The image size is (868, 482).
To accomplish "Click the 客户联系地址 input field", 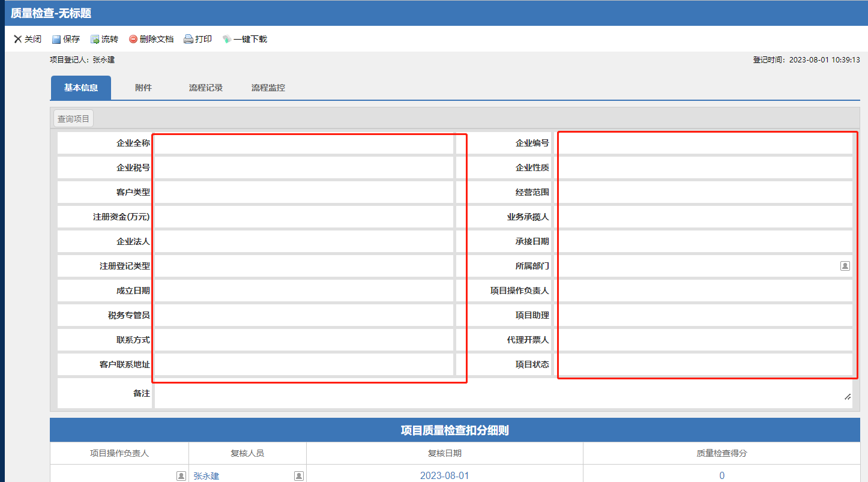I will 304,364.
